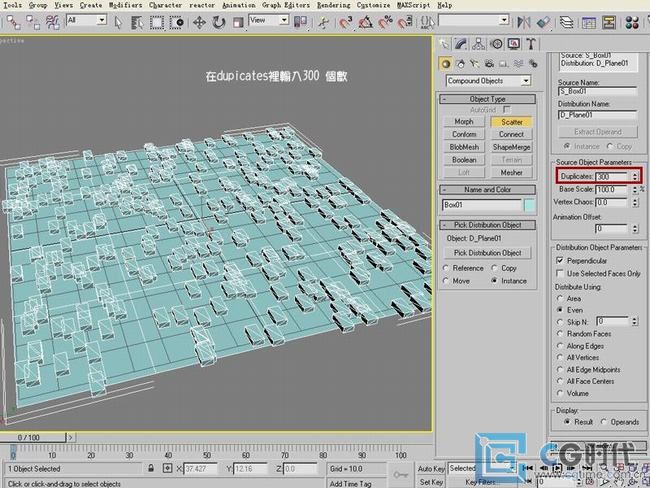
Task: Switch to Lights create category
Action: tap(475, 64)
